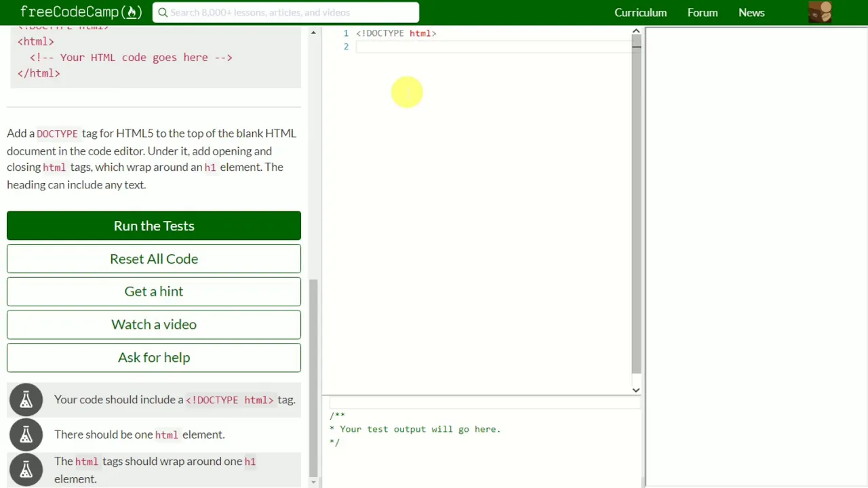Run the Tests button
Screen dimensions: 868x488
[x=154, y=226]
